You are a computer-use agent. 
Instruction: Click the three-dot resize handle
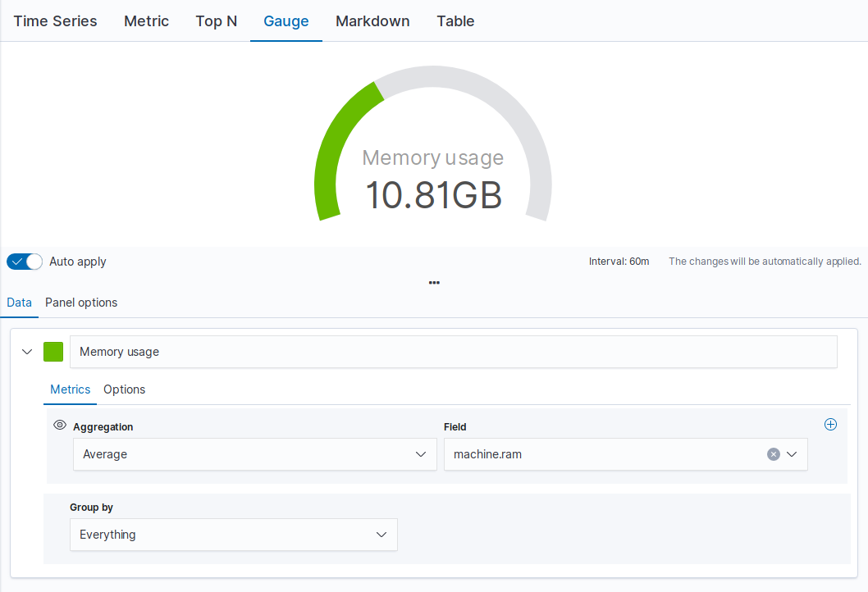click(x=434, y=283)
